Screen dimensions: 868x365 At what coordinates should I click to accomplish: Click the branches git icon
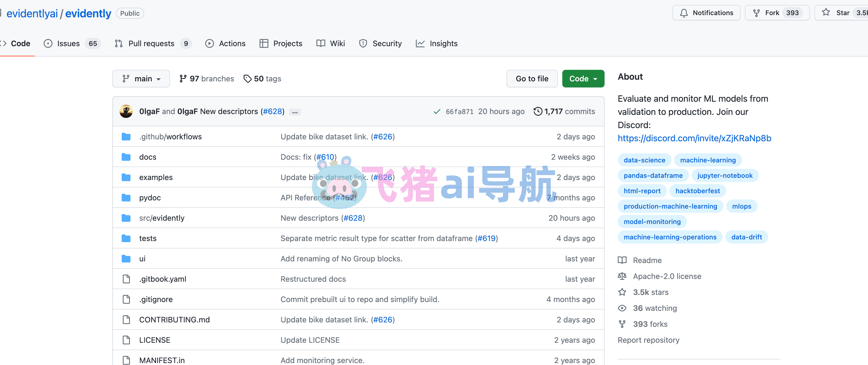click(183, 79)
